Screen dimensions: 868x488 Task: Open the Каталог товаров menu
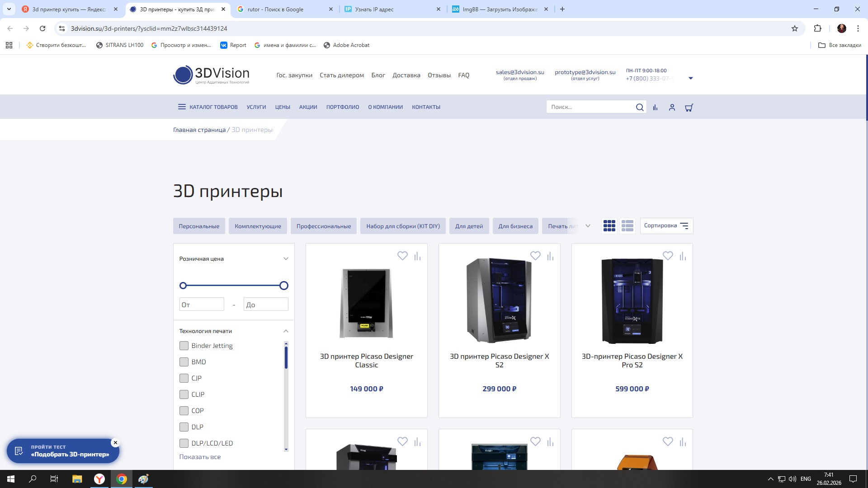(x=208, y=107)
